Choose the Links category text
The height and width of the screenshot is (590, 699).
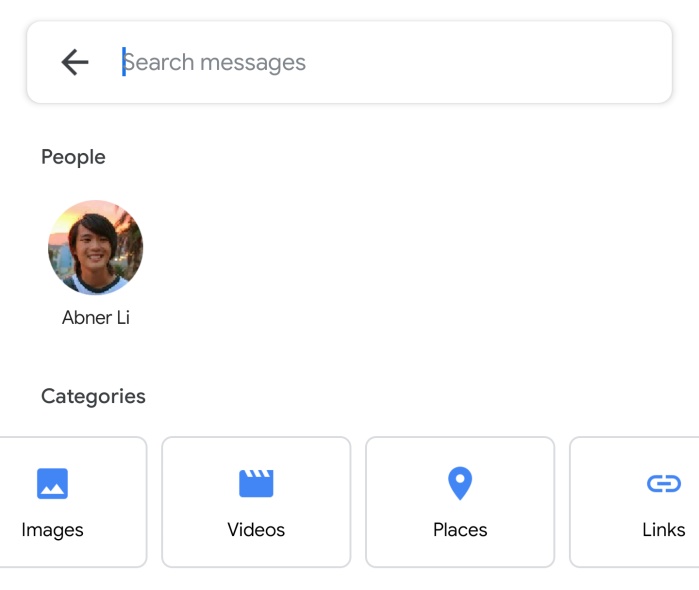pyautogui.click(x=663, y=530)
